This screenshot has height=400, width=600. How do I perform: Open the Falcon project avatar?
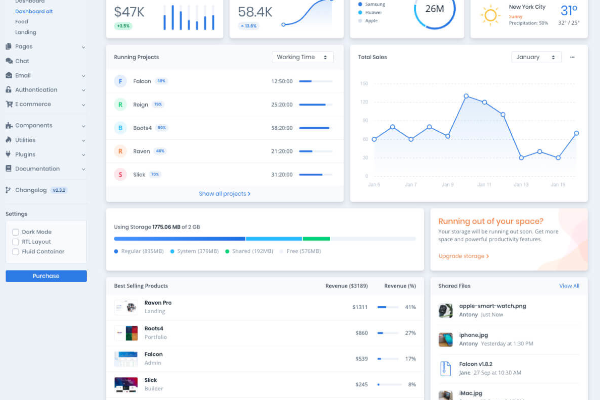[120, 81]
